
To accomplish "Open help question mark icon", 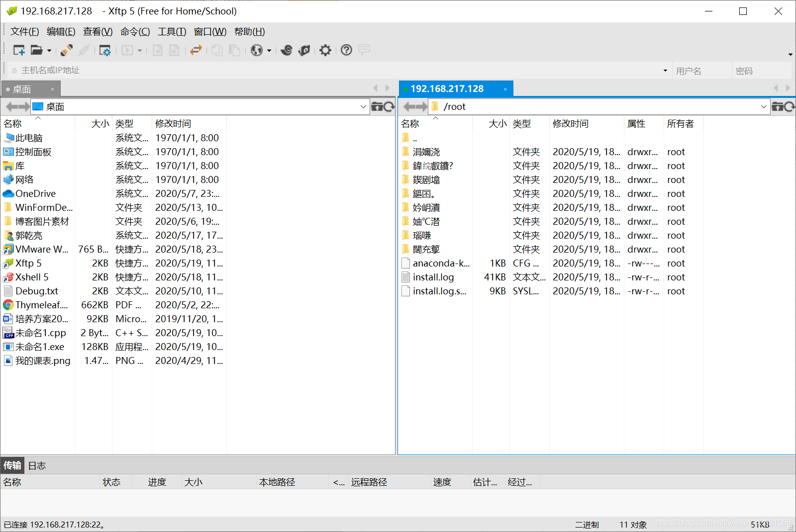I will pos(347,50).
